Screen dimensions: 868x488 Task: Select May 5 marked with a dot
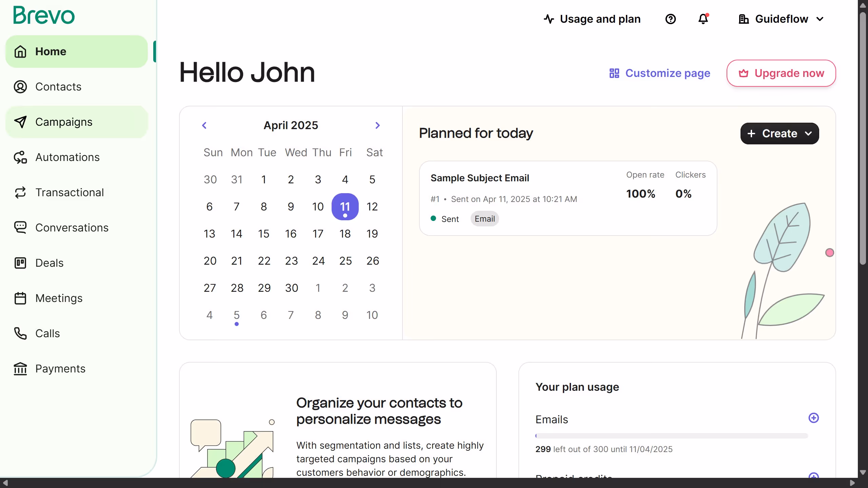tap(237, 315)
